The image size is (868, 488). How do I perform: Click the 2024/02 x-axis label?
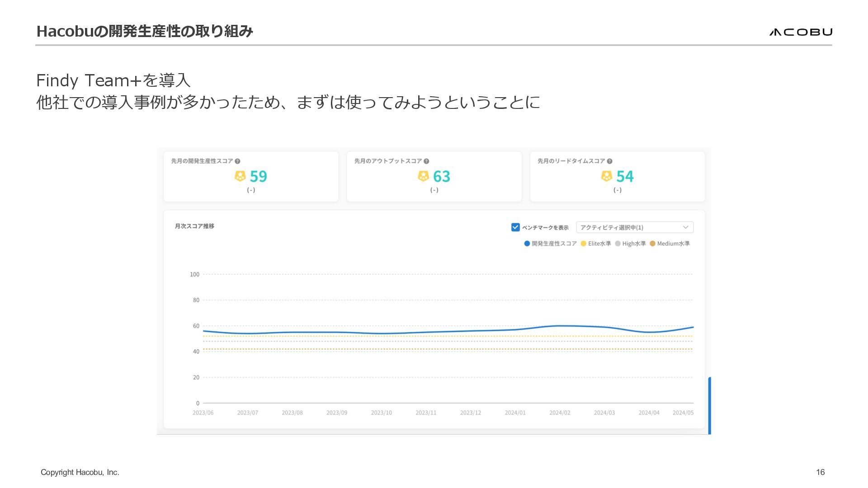(560, 413)
